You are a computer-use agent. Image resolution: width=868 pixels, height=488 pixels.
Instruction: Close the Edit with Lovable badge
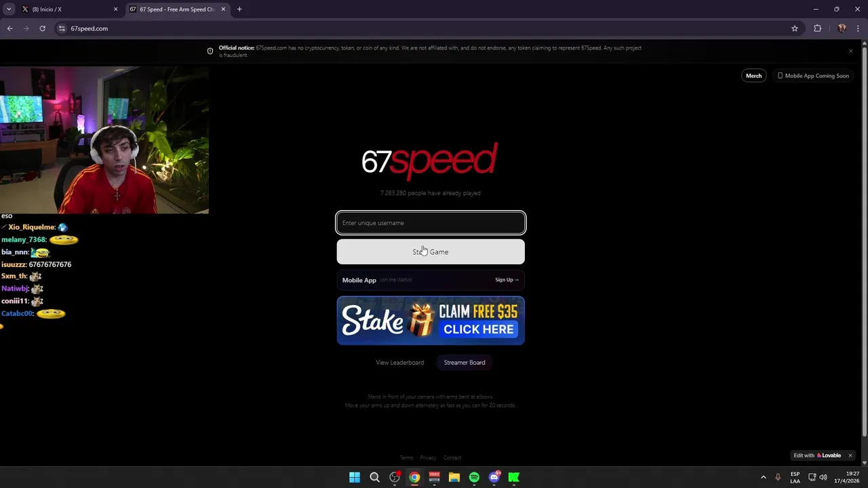[850, 455]
